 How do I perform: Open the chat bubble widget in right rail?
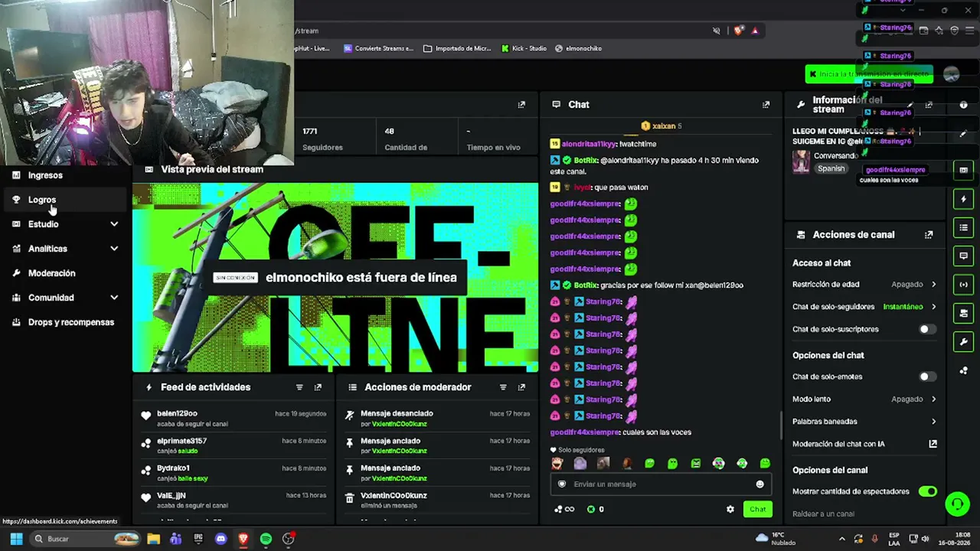coord(963,256)
